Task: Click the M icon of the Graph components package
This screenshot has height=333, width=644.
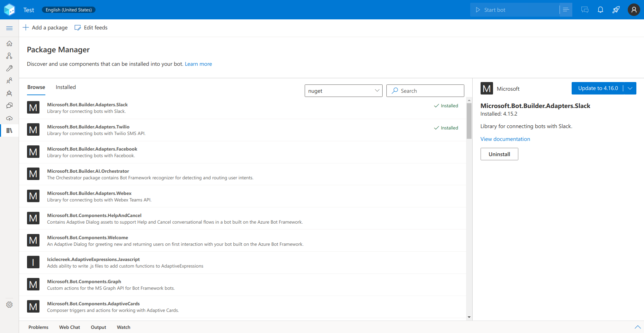Action: pos(33,285)
